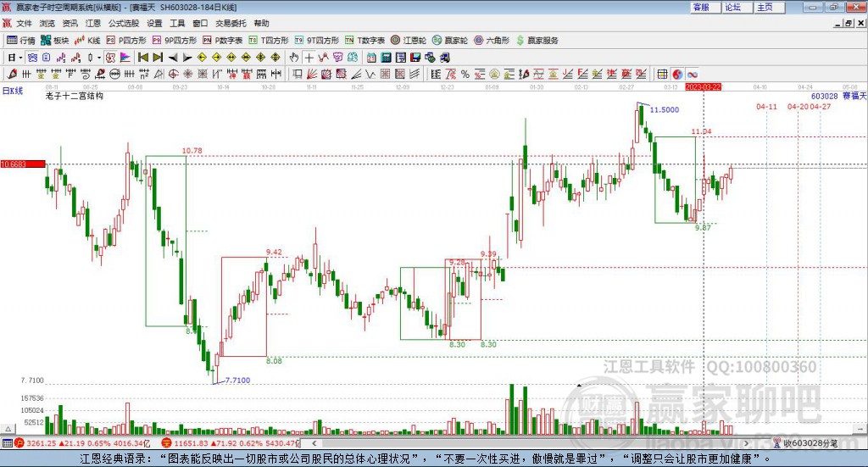Screen dimensions: 868x467
Task: Open the 日 period dropdown
Action: 15,58
